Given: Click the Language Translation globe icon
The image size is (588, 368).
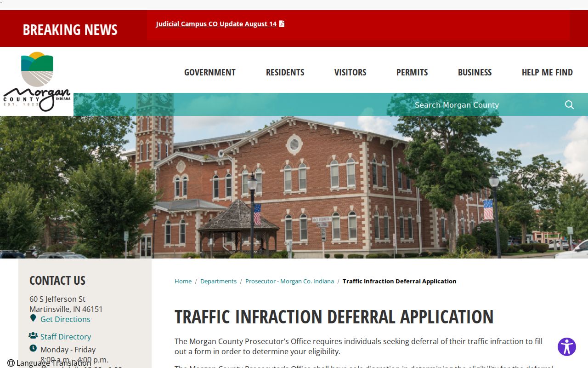Looking at the screenshot, I should click(x=11, y=363).
